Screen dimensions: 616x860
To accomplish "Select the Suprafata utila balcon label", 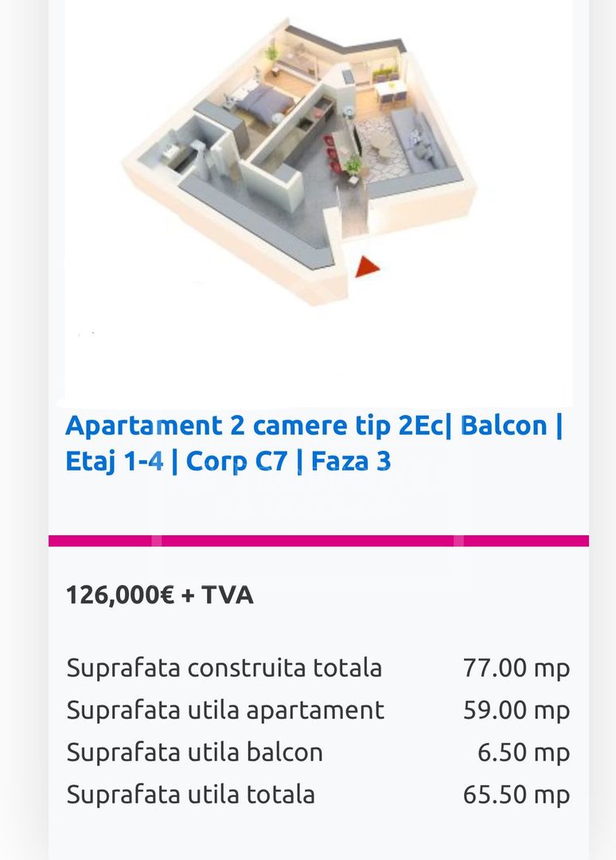I will pos(194,752).
